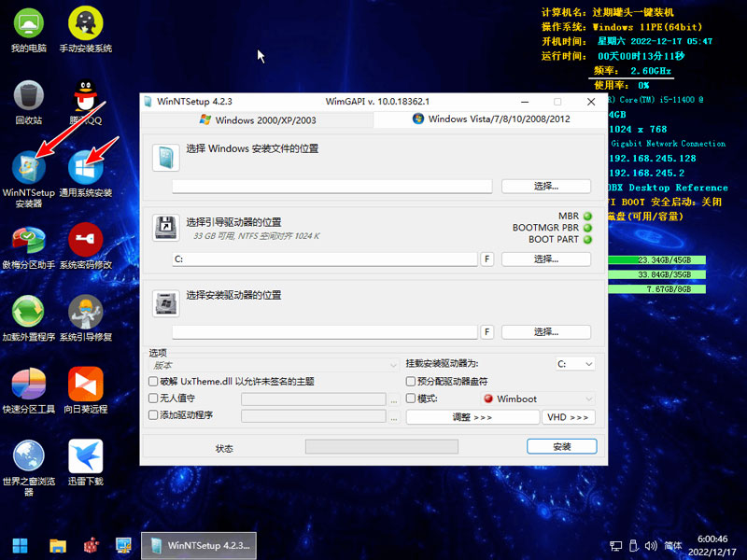Screen dimensions: 747x560
Task: Expand the 版本 edition dropdown
Action: pyautogui.click(x=275, y=365)
